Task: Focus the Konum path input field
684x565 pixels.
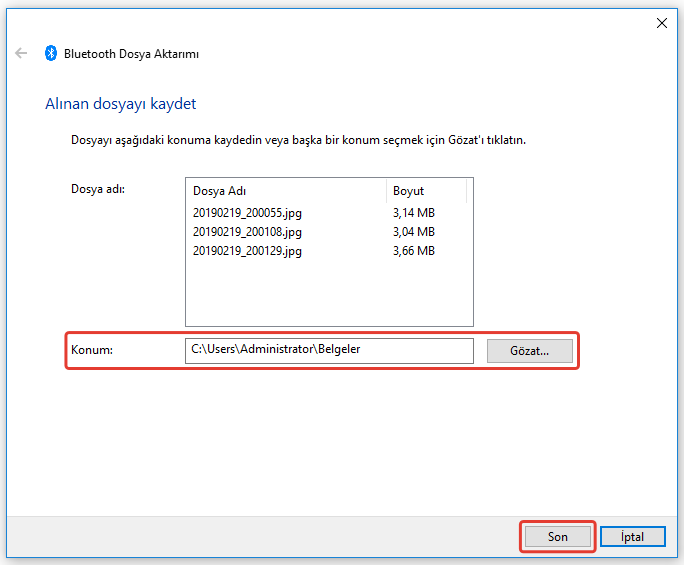Action: (x=328, y=350)
